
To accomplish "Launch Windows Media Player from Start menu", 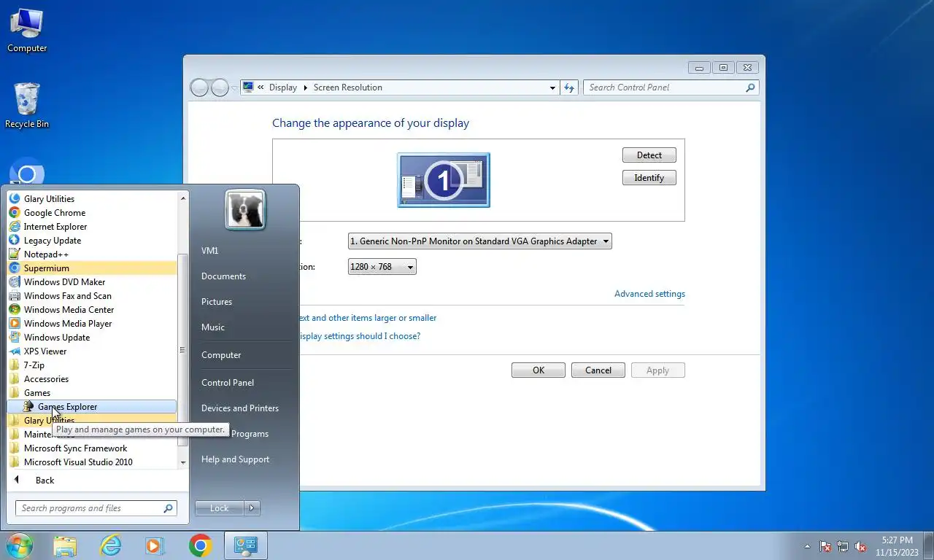I will (x=92, y=323).
